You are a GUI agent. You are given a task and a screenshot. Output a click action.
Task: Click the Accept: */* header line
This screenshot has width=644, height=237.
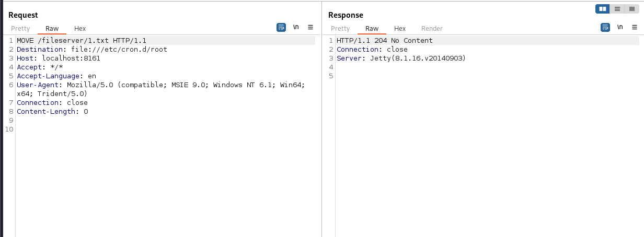(x=40, y=67)
